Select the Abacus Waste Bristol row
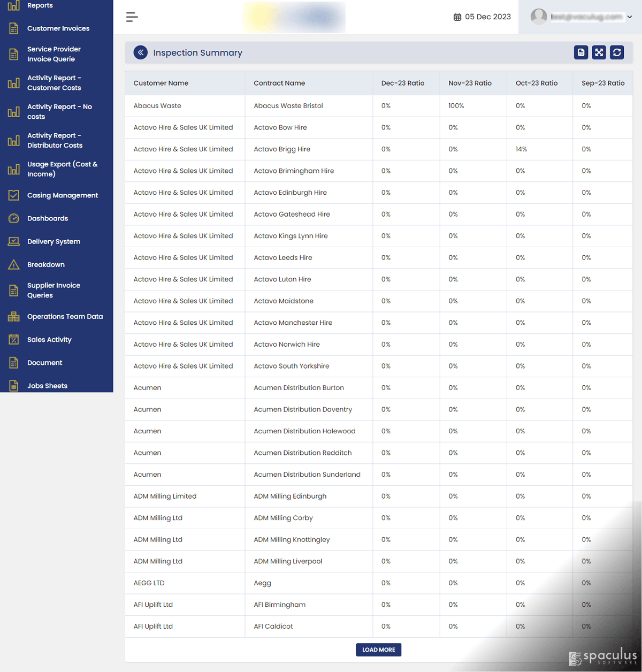This screenshot has height=672, width=642. [x=379, y=106]
